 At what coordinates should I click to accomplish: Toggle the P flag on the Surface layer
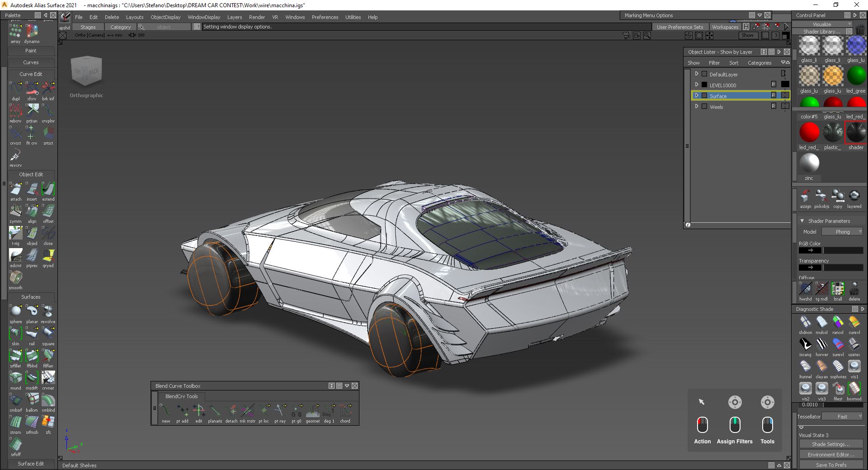point(773,95)
